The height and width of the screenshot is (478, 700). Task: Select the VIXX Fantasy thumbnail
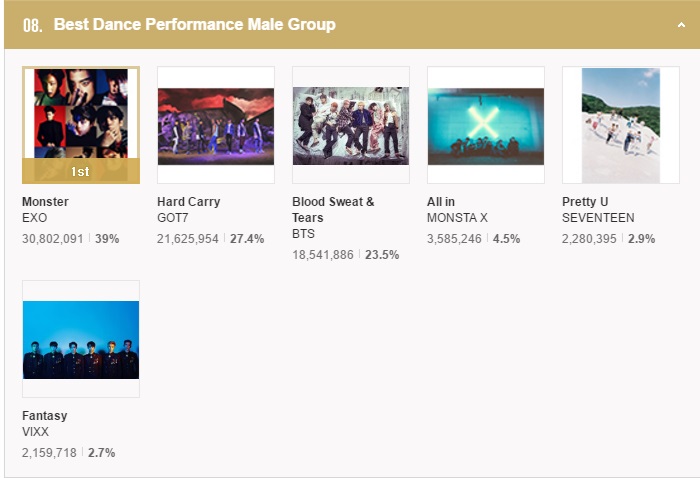tap(81, 339)
